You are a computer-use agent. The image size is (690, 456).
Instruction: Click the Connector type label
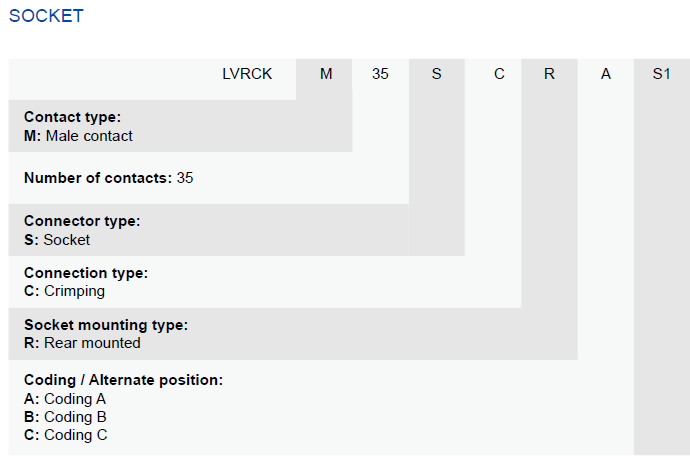82,221
